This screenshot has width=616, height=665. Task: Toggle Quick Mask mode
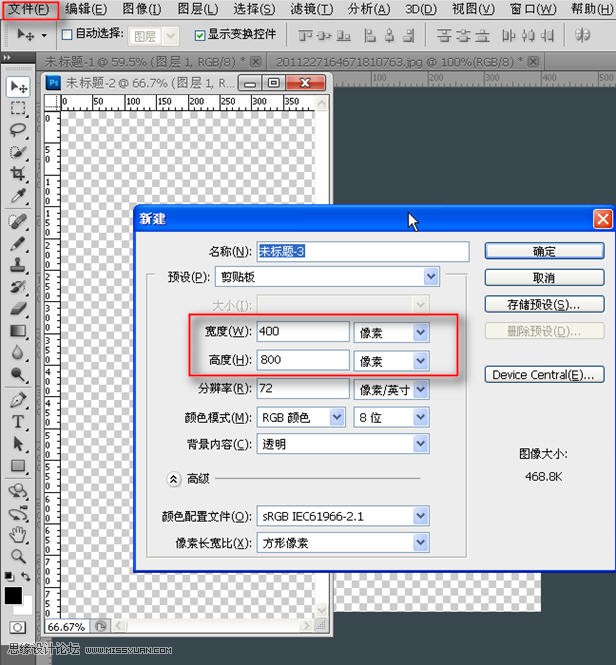pos(17,627)
